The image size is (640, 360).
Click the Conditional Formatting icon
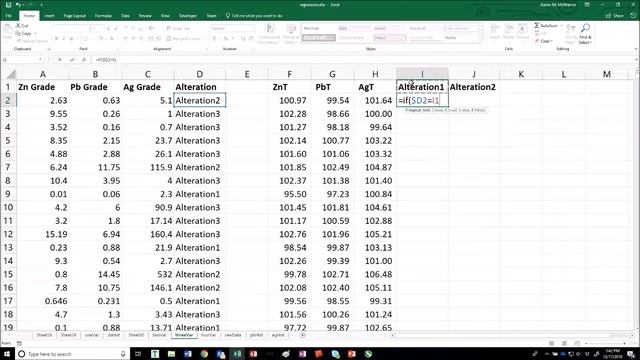tap(269, 28)
